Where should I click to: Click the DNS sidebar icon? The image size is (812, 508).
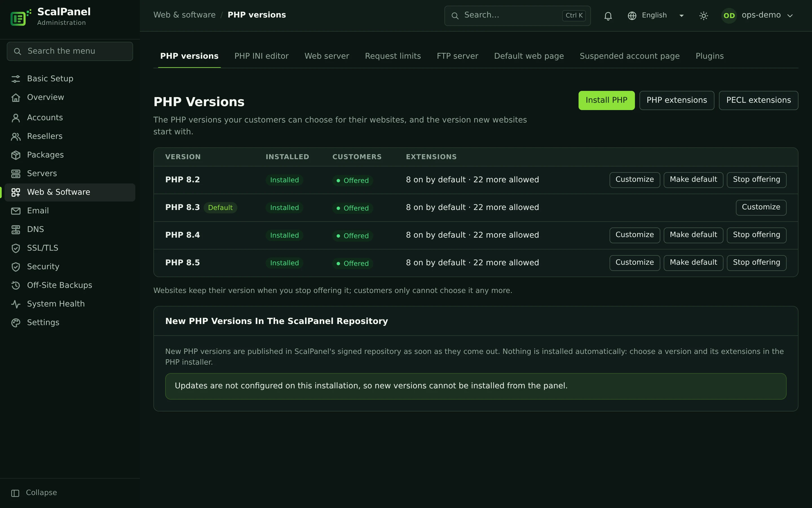[x=16, y=229]
